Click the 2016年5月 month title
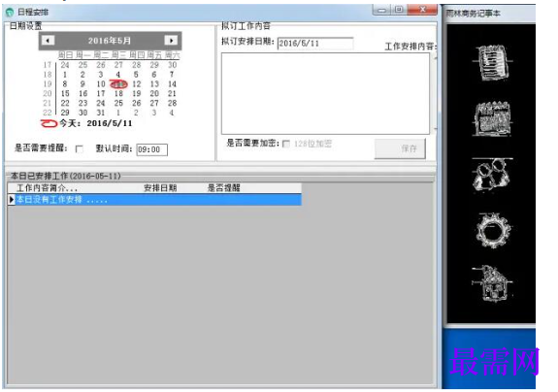558x392 pixels. [110, 41]
